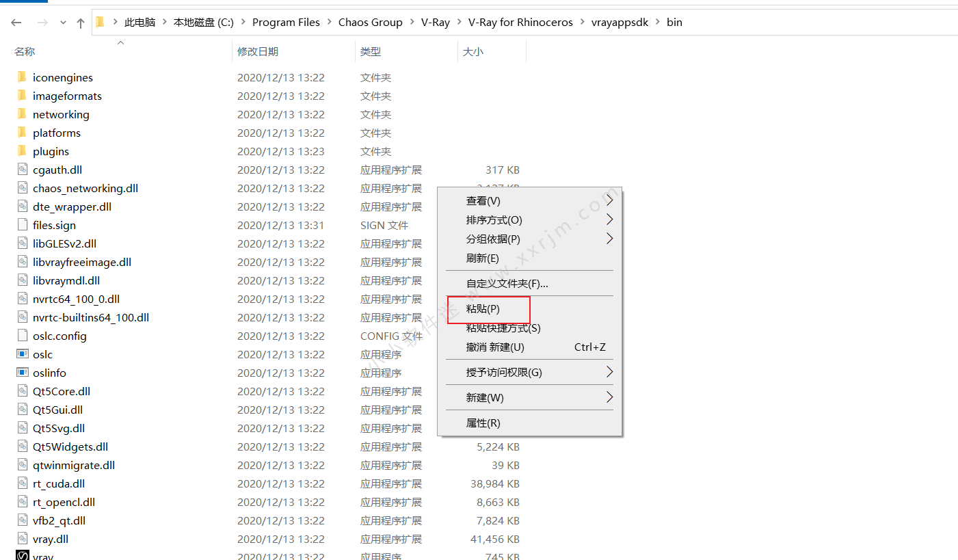Click the 38,984 KB size value

pyautogui.click(x=495, y=483)
